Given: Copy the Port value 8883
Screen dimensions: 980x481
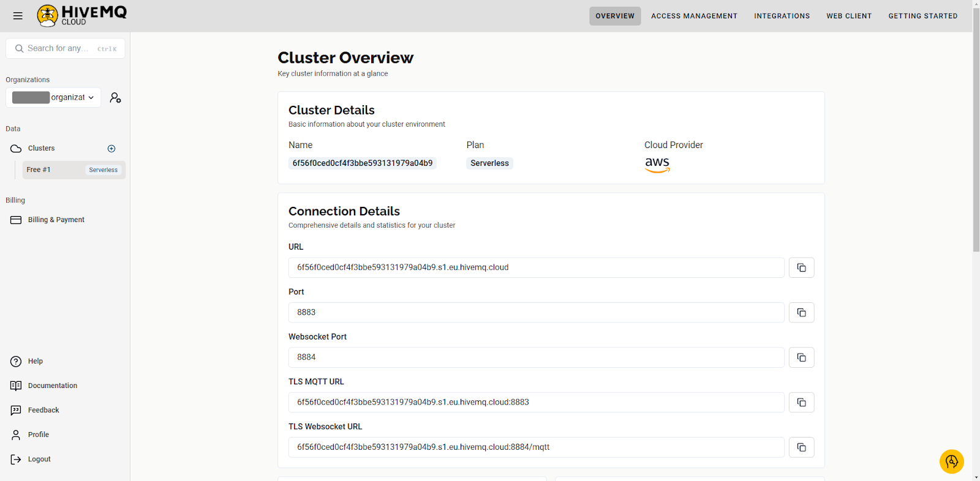Looking at the screenshot, I should (801, 313).
